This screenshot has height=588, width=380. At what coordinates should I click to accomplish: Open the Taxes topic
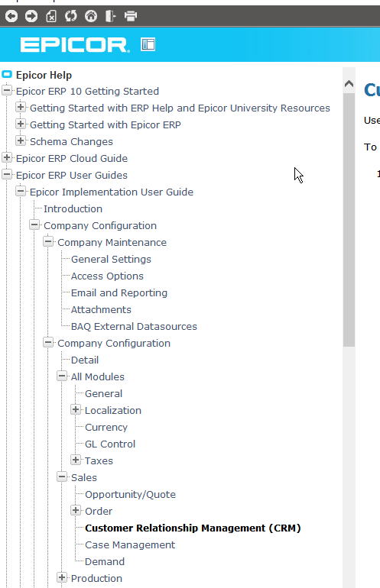[x=99, y=461]
